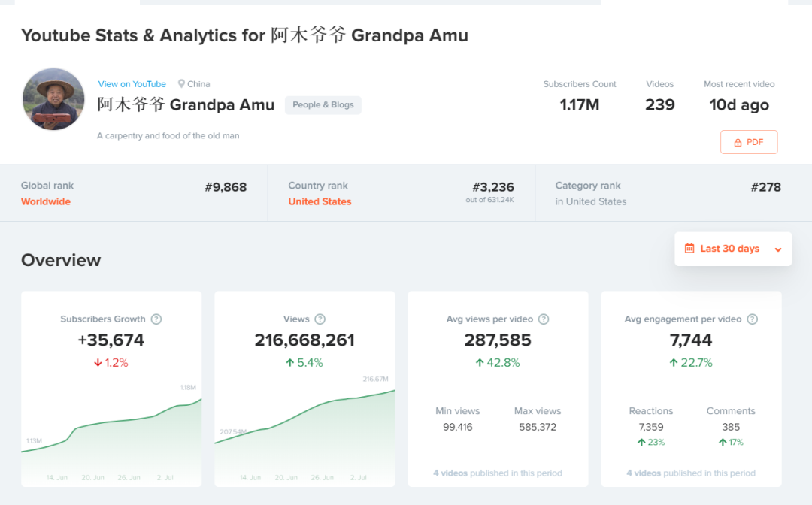The height and width of the screenshot is (505, 812).
Task: Click '4 videos published' under Avg views
Action: click(498, 473)
